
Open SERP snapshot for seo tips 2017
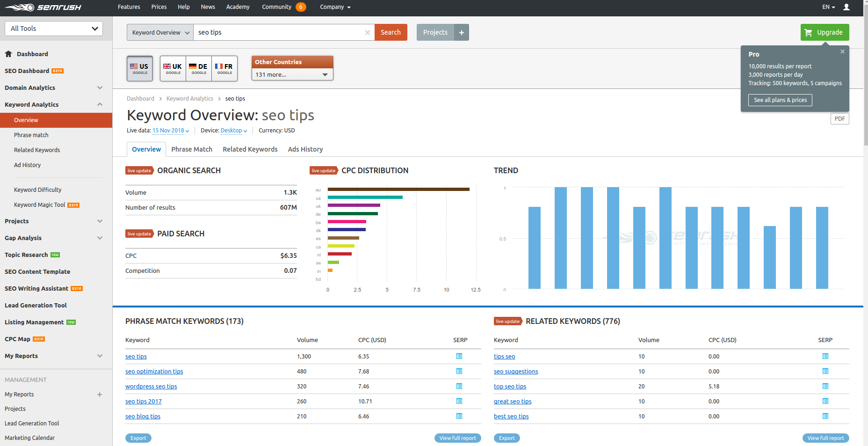pos(459,401)
